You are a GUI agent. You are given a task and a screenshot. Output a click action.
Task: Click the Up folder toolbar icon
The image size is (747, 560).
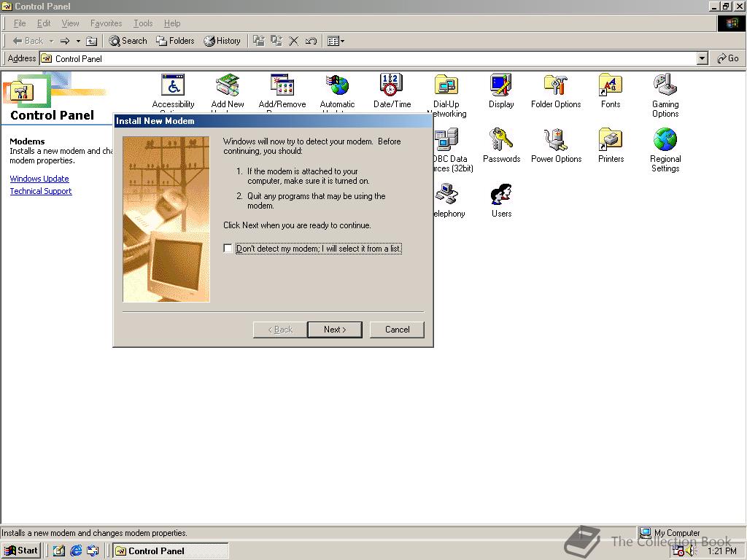coord(91,41)
